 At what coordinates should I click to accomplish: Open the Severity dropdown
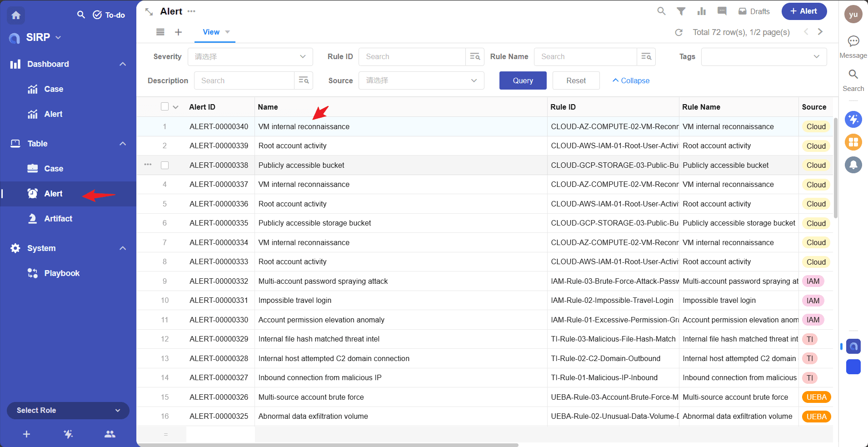(250, 57)
